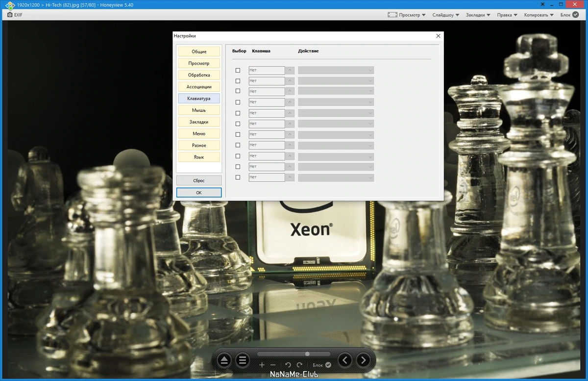
Task: Open the Копировать menu
Action: coord(539,15)
